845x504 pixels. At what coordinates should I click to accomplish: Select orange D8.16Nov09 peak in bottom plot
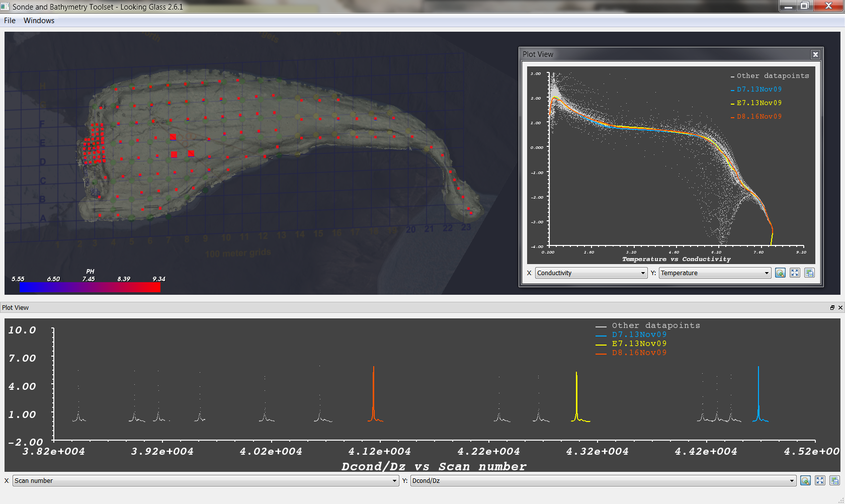point(373,393)
